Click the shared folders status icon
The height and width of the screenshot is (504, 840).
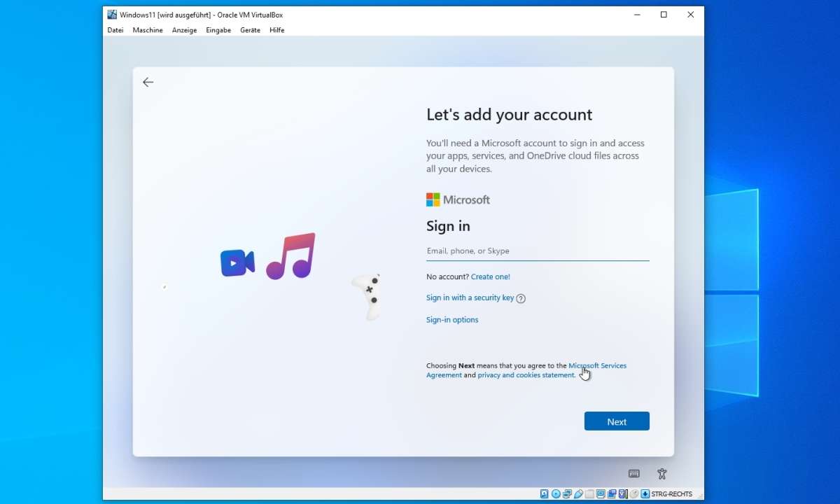(x=589, y=493)
